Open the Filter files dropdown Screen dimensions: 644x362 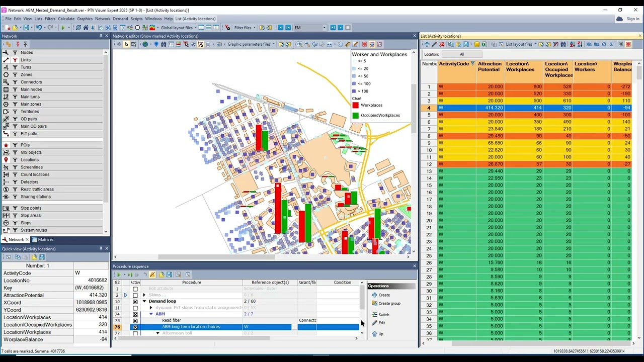(254, 28)
